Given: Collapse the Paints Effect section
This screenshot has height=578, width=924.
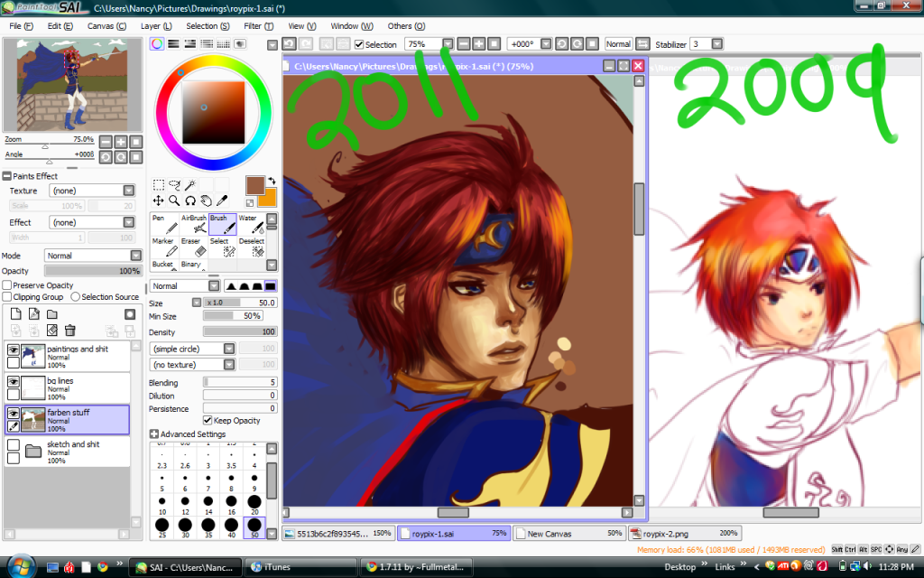Looking at the screenshot, I should pyautogui.click(x=7, y=176).
